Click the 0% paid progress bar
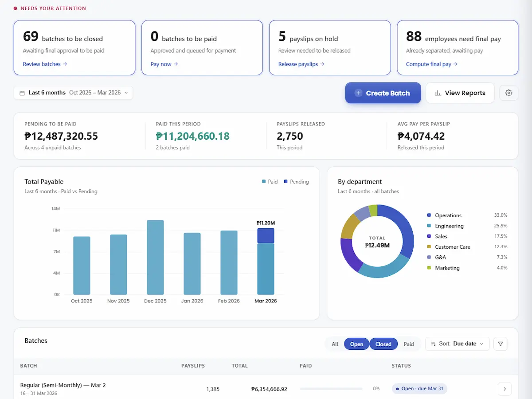532x399 pixels. coord(331,389)
